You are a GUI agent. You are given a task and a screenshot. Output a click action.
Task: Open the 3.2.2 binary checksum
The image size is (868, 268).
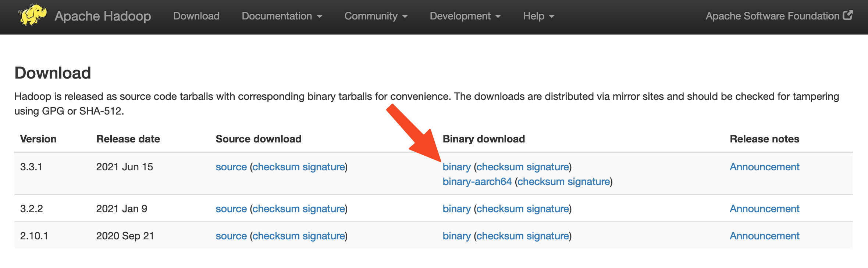500,209
